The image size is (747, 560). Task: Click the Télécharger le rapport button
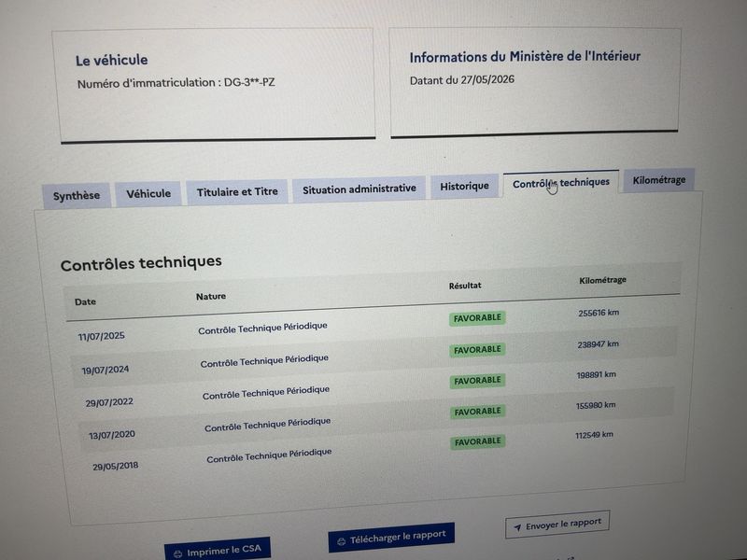point(391,539)
